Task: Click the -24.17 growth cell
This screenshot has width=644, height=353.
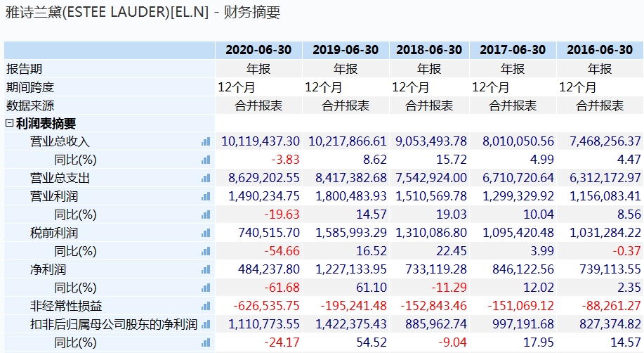Action: click(x=282, y=342)
